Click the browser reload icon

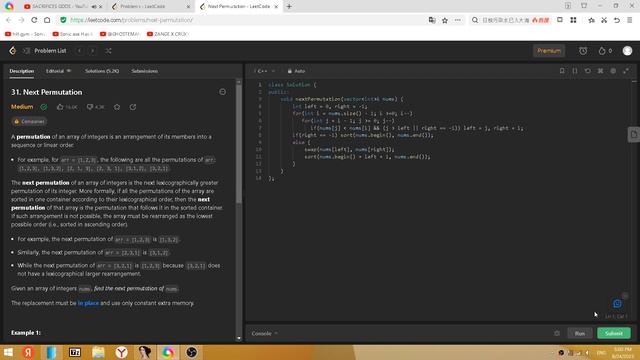coord(34,20)
